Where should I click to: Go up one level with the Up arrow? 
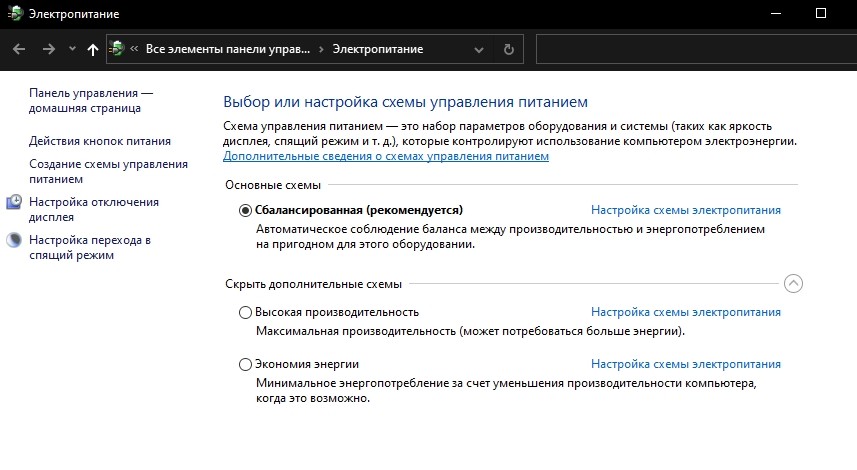93,49
